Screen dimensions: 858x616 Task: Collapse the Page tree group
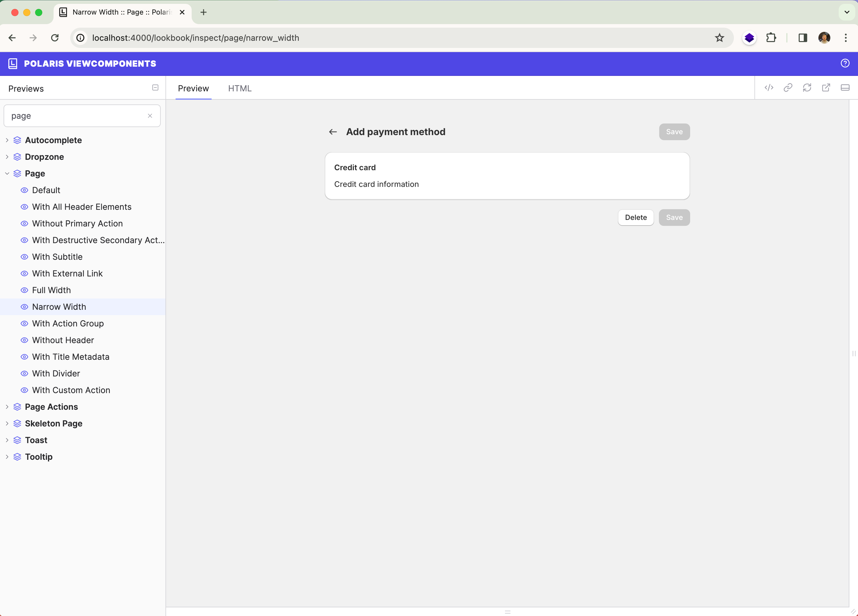(7, 174)
